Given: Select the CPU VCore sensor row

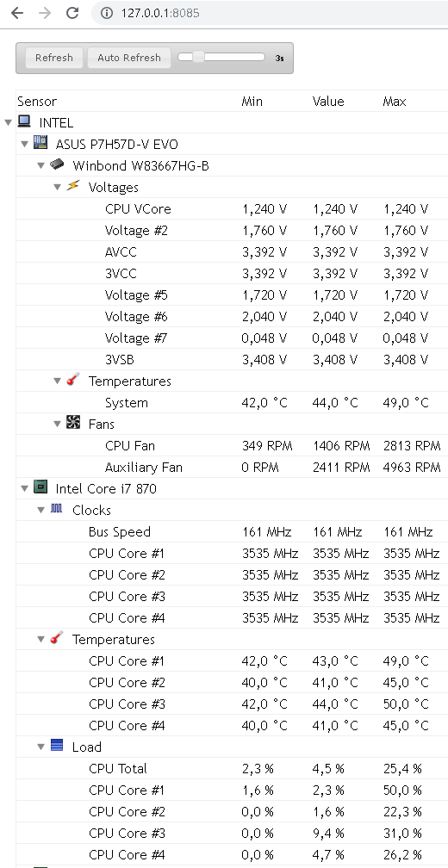Looking at the screenshot, I should pos(232,208).
